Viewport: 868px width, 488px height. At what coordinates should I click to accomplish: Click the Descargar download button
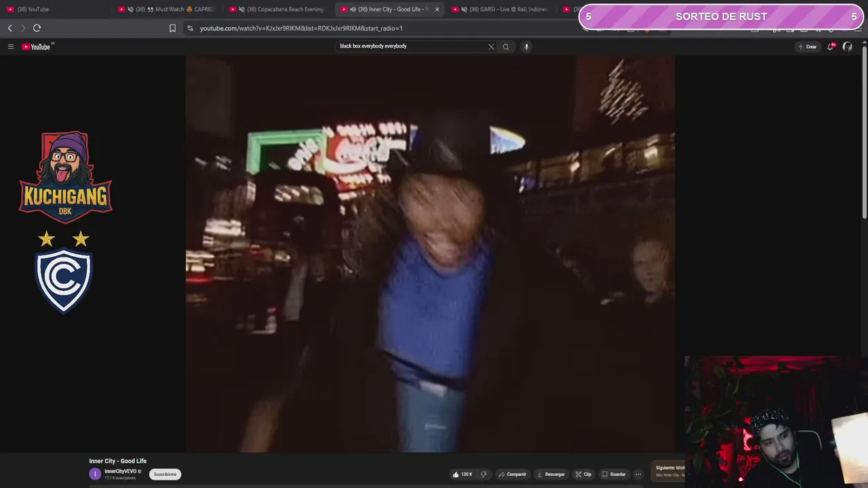(551, 474)
